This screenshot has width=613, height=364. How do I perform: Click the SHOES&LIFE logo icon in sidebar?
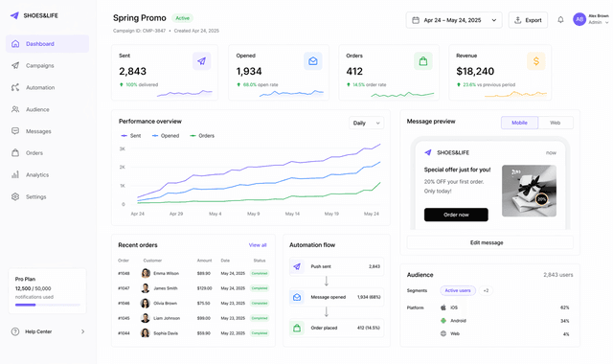point(15,15)
